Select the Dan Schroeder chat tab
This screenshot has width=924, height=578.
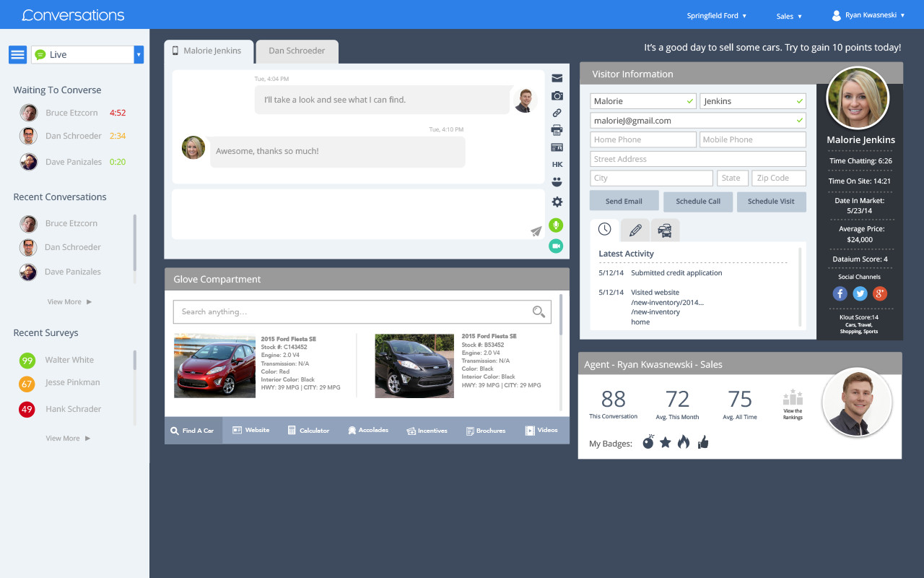[x=297, y=51]
